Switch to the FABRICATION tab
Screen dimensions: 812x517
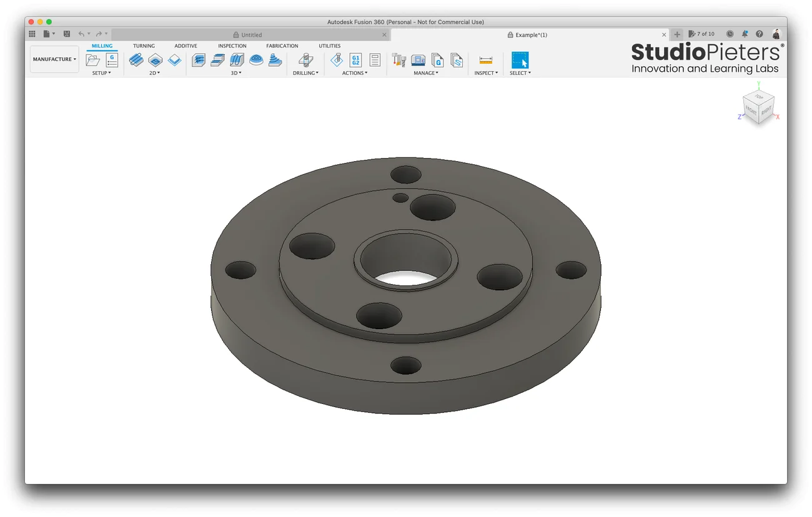(x=282, y=46)
